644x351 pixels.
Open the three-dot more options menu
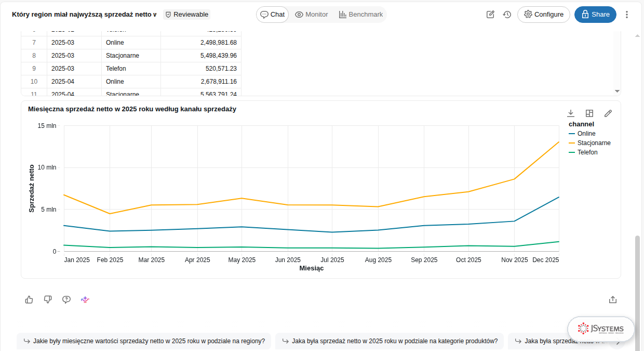pyautogui.click(x=627, y=15)
